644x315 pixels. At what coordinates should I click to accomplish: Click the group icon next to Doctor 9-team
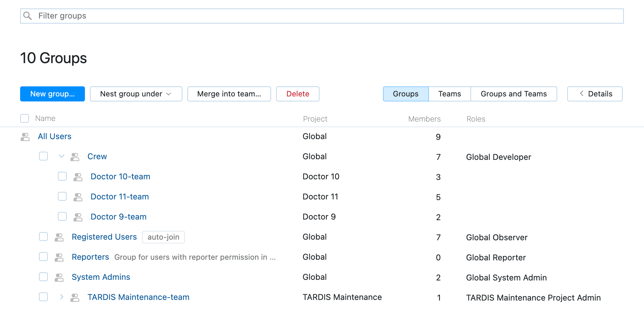coord(78,217)
